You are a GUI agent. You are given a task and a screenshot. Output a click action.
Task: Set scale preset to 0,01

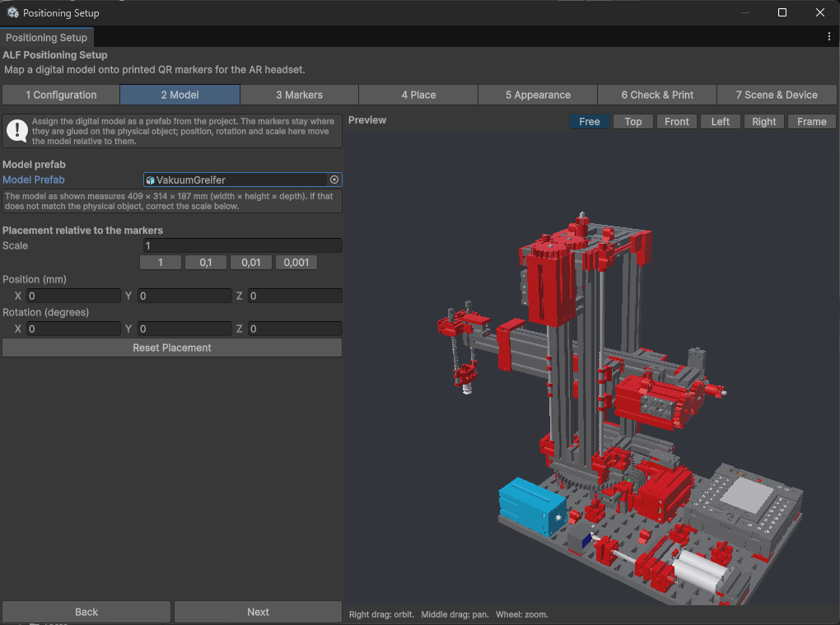[x=250, y=263]
